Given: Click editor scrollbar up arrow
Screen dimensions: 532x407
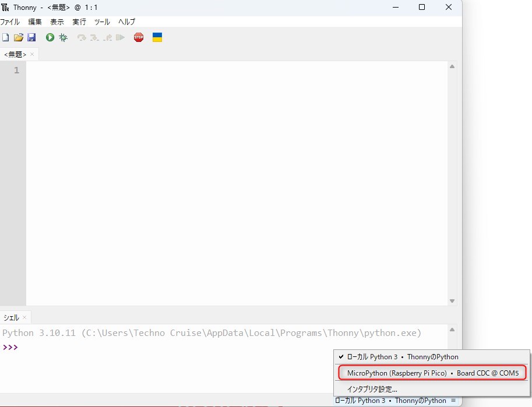Looking at the screenshot, I should (452, 66).
